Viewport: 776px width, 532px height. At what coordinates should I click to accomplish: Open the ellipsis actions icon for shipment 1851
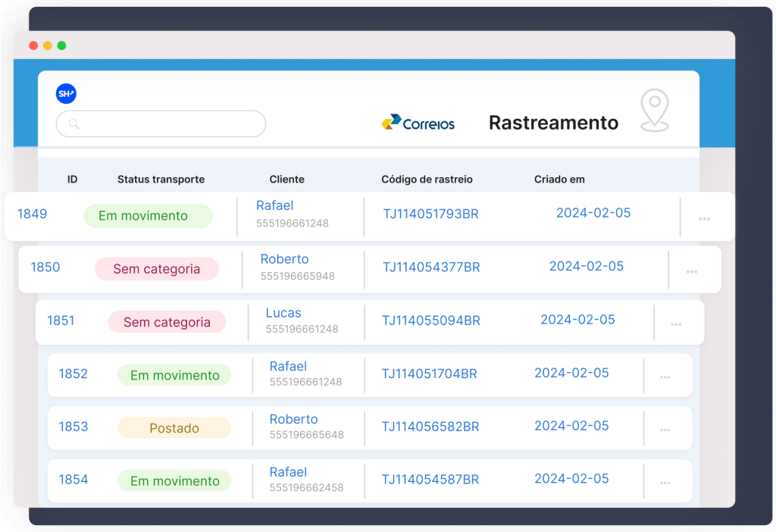677,323
